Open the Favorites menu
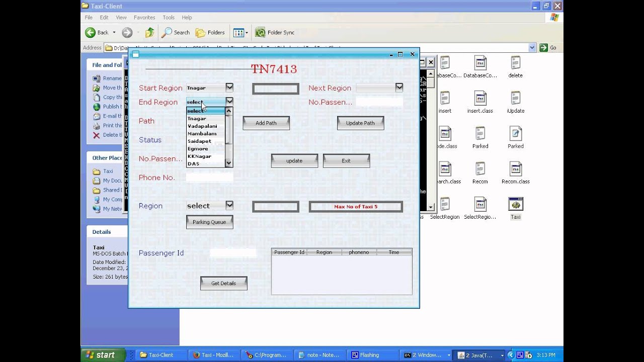Image resolution: width=644 pixels, height=362 pixels. (144, 18)
